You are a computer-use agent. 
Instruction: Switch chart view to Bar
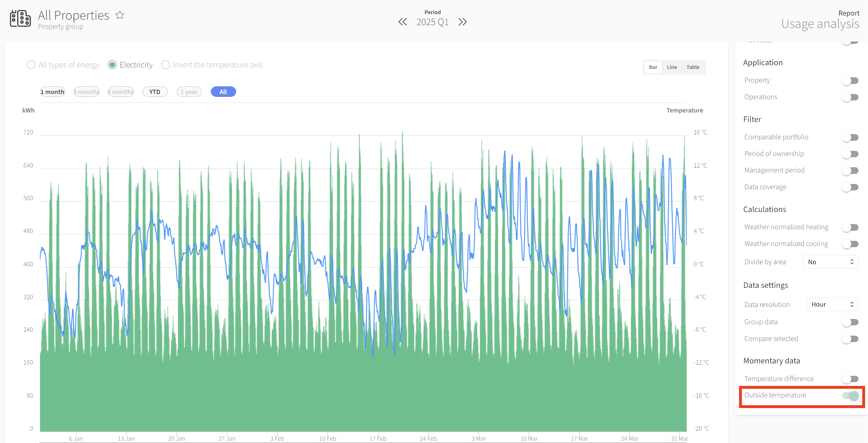tap(653, 67)
